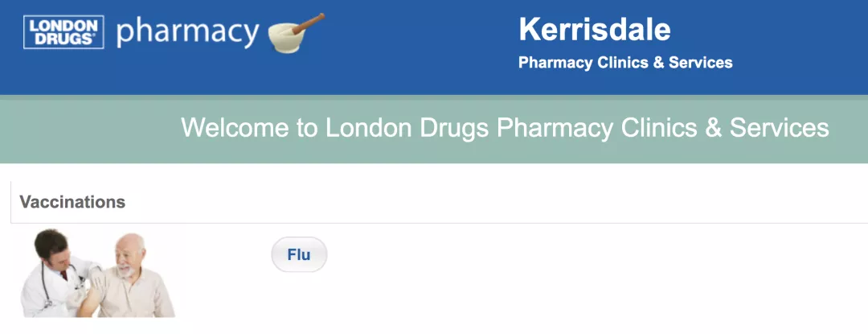Click the mortar and pestle icon
This screenshot has width=868, height=334.
pyautogui.click(x=295, y=33)
